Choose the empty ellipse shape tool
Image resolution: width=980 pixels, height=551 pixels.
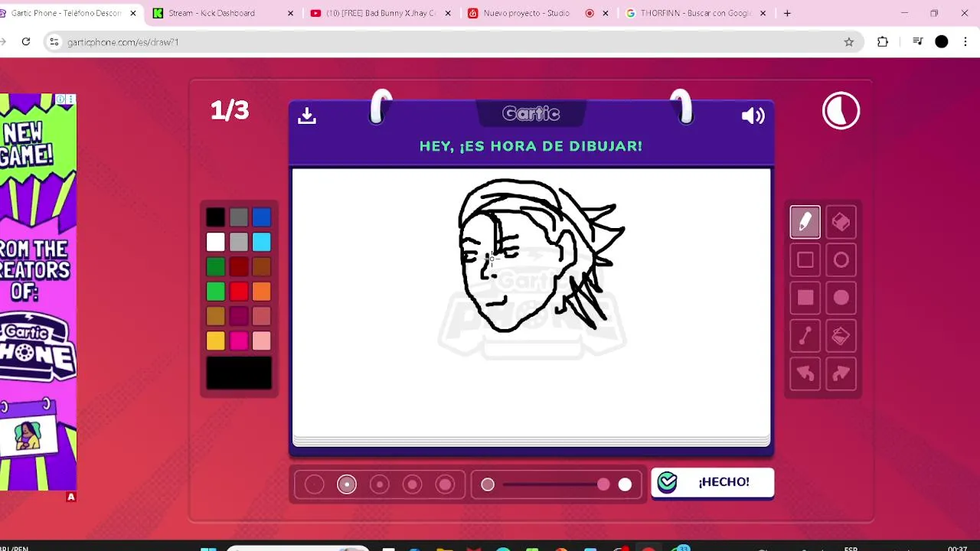(x=841, y=260)
